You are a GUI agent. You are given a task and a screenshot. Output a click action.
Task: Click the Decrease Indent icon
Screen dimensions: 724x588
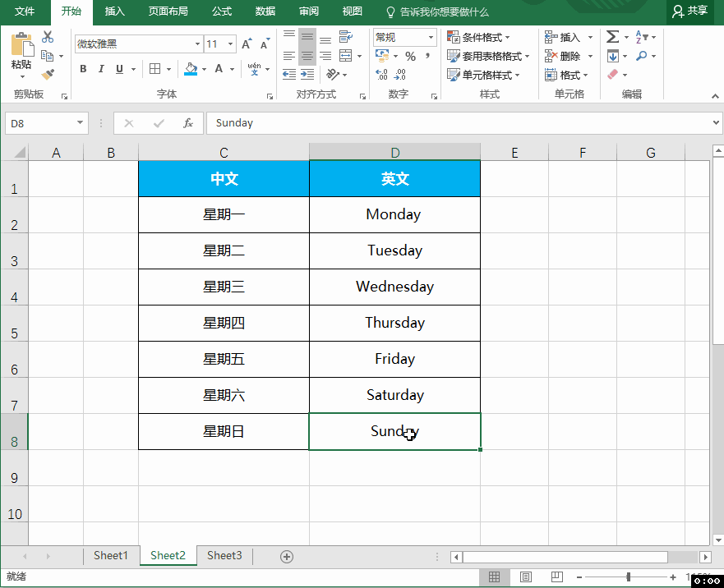point(289,74)
